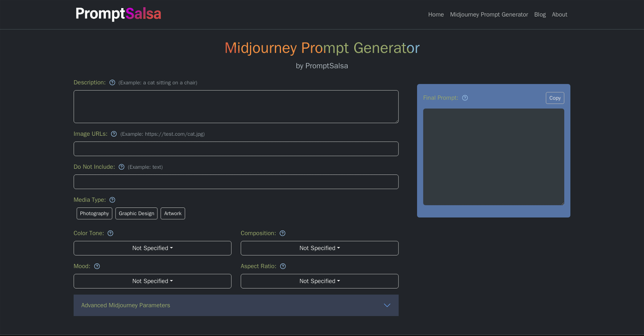
Task: Click the 'Midjourney Prompt Generator' page title
Action: (x=322, y=48)
